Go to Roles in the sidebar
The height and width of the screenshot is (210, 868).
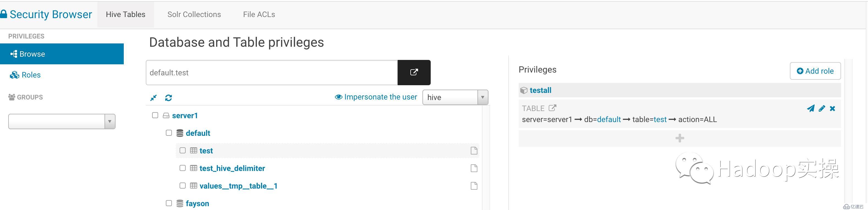(31, 75)
